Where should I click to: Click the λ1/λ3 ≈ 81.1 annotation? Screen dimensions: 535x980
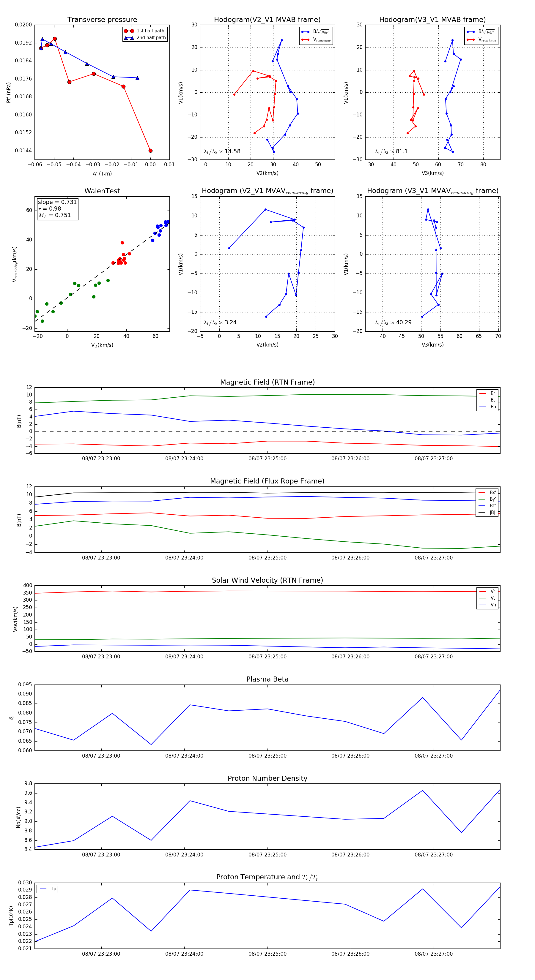tap(391, 151)
